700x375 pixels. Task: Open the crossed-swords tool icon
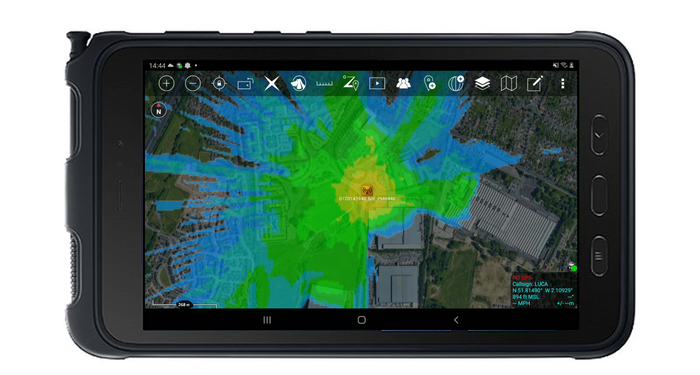tap(271, 83)
